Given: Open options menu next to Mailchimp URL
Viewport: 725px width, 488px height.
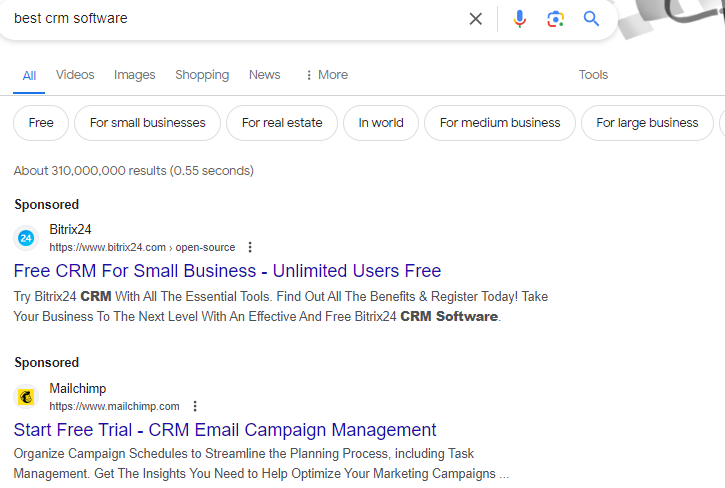Looking at the screenshot, I should (195, 406).
